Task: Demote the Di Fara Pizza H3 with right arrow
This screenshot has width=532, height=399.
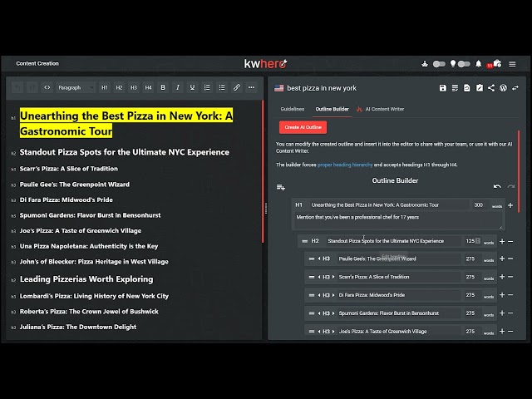Action: pos(333,295)
